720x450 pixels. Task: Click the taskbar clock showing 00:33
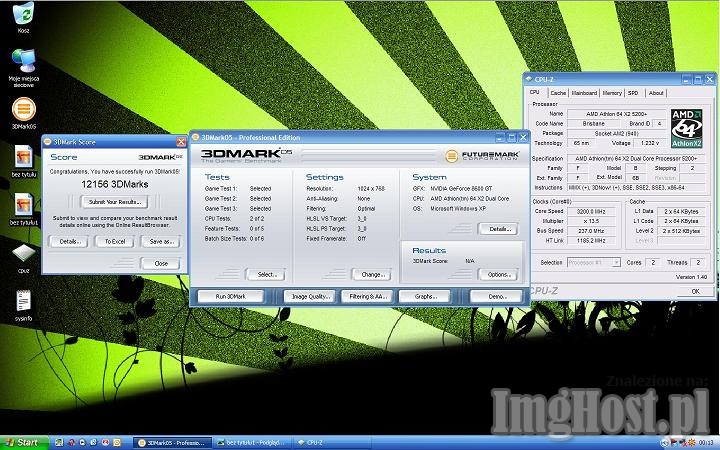705,443
